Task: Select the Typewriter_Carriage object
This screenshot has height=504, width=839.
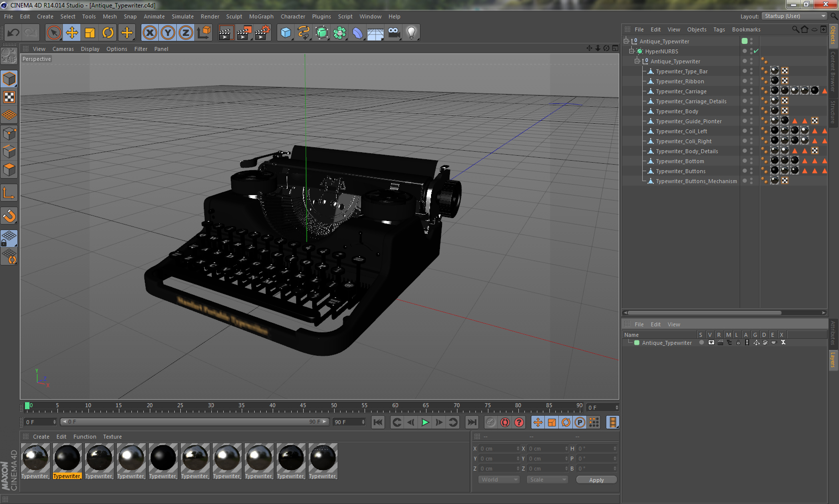Action: tap(681, 91)
